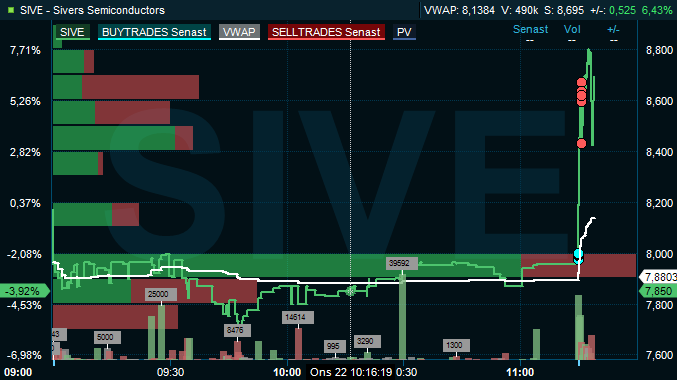Screen dimensions: 677x380
Task: Select the title SIVE - Sivers Semiconductors
Action: [x=92, y=10]
